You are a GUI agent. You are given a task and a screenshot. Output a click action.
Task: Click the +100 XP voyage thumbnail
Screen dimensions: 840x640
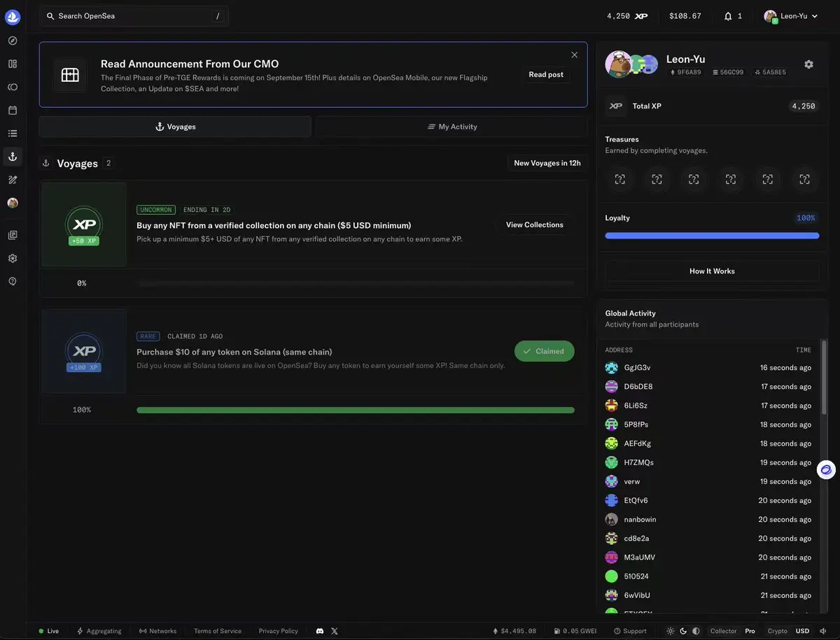click(x=84, y=351)
